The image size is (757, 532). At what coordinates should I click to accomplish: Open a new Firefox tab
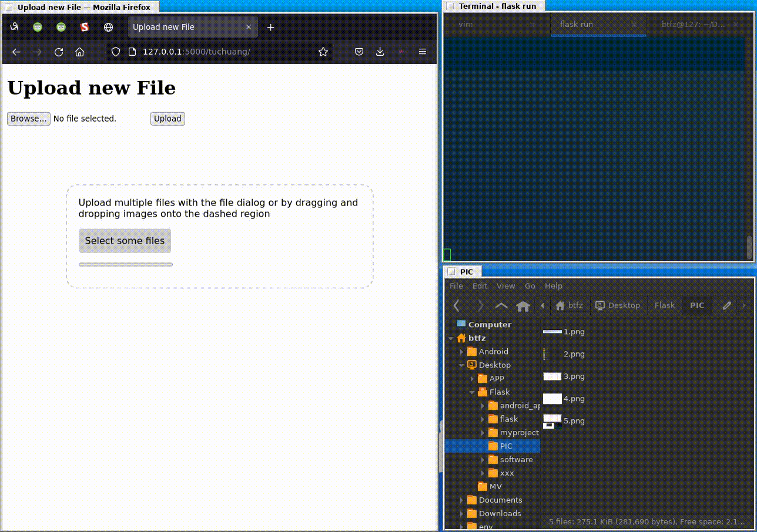(x=270, y=27)
